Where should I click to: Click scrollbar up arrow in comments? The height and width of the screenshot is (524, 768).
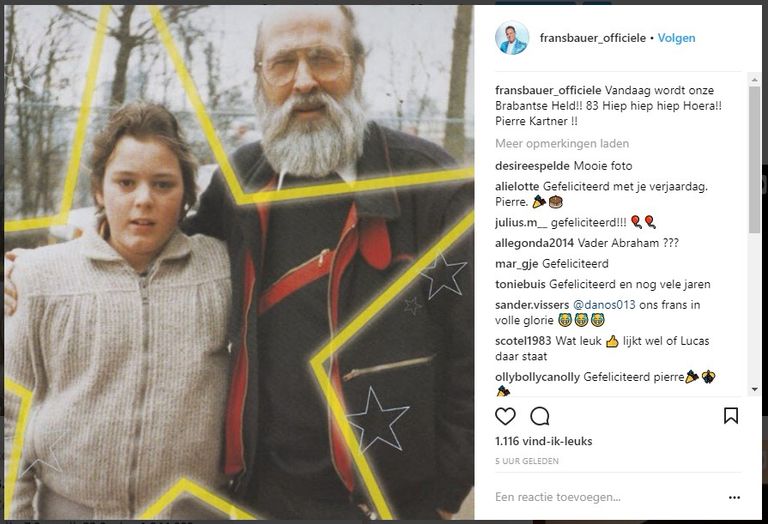(x=754, y=79)
